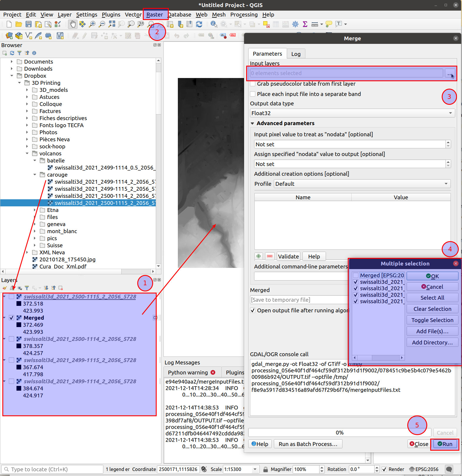The width and height of the screenshot is (462, 476).
Task: Switch to the Log tab
Action: click(x=296, y=54)
